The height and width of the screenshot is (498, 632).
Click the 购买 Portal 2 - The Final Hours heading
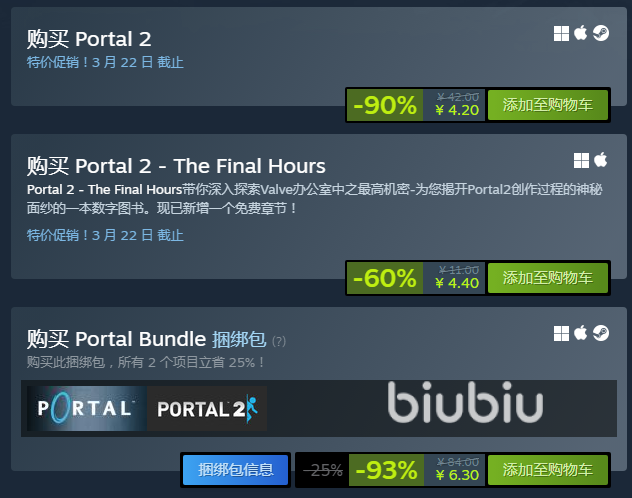(x=176, y=166)
